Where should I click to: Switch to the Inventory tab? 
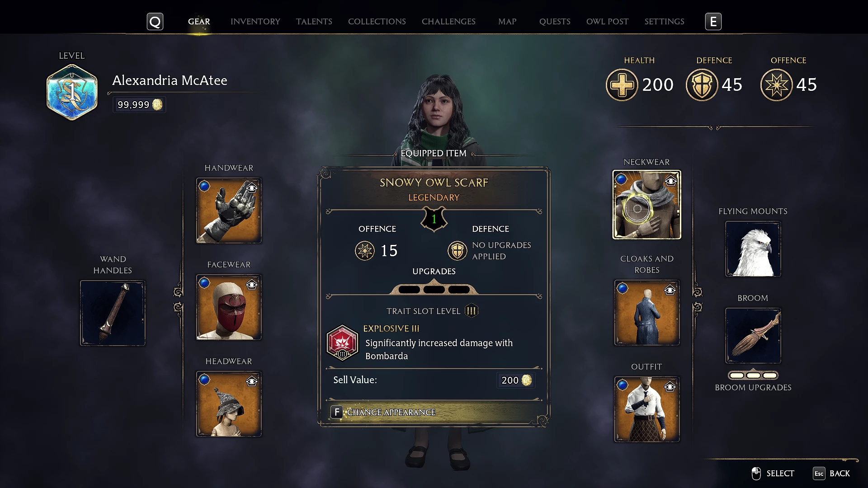pyautogui.click(x=255, y=21)
